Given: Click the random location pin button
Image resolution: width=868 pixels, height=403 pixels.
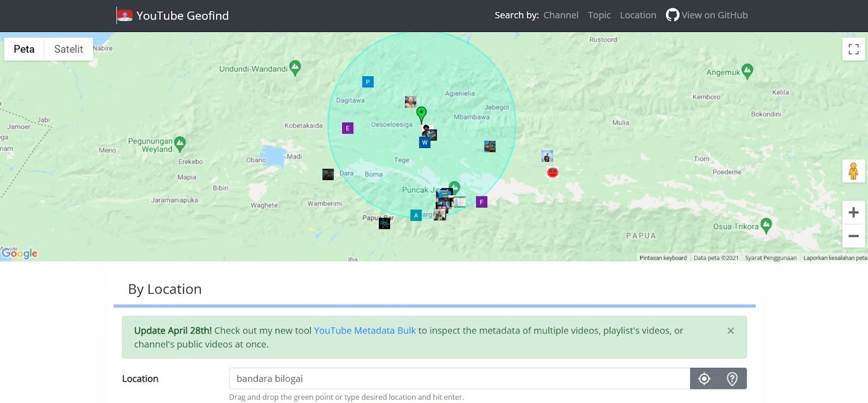Looking at the screenshot, I should point(732,379).
